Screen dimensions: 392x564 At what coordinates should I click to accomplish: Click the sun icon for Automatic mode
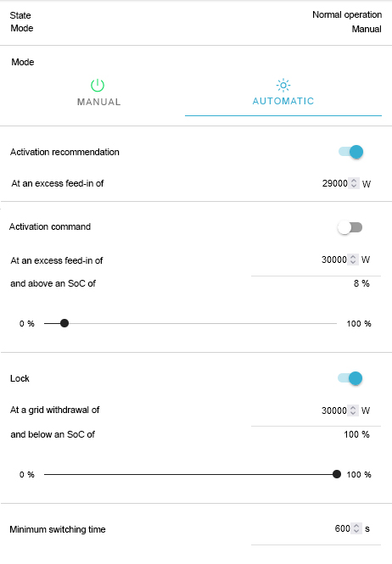click(283, 86)
